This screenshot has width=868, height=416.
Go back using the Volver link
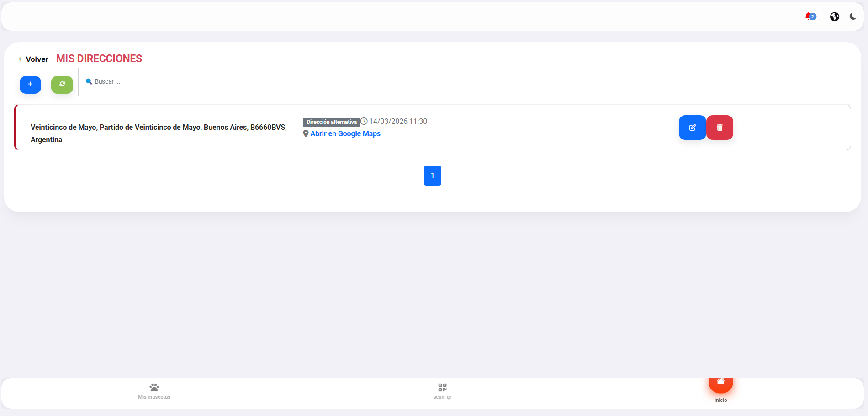[x=33, y=59]
